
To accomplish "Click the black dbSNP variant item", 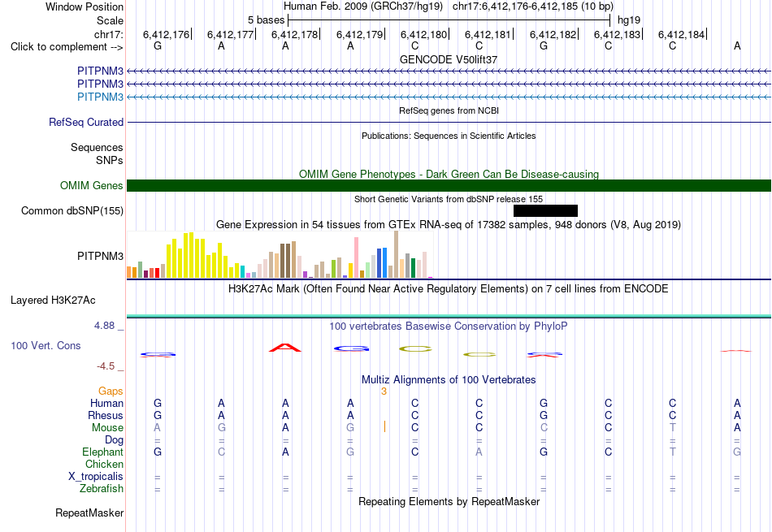I will click(x=545, y=210).
